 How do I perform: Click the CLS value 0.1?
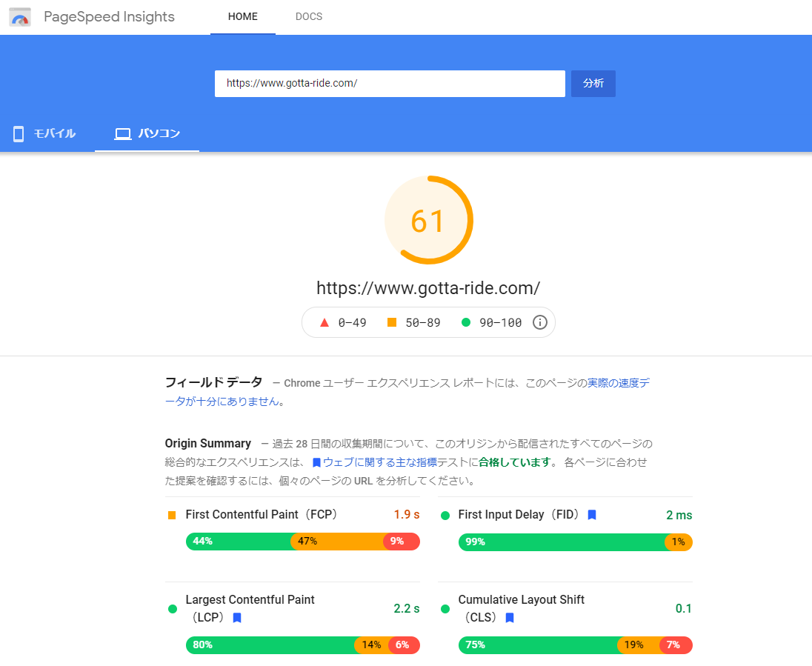click(684, 608)
